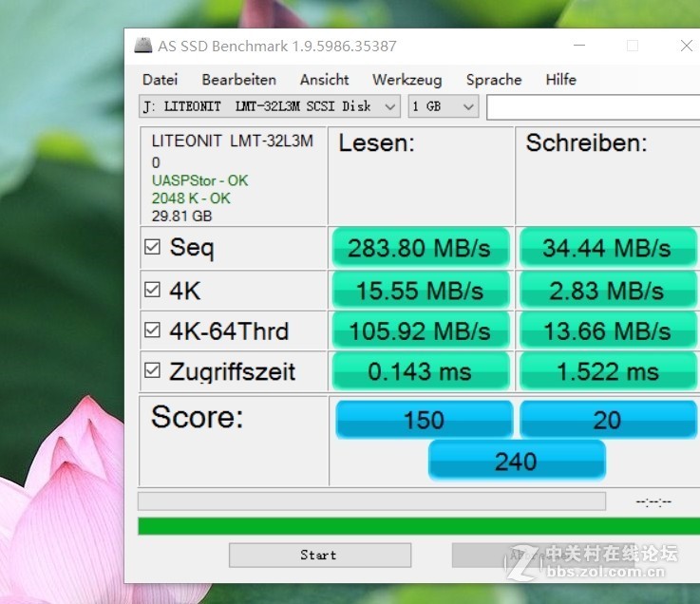Toggle the Zugriffszeit benchmark checkbox

[x=152, y=370]
